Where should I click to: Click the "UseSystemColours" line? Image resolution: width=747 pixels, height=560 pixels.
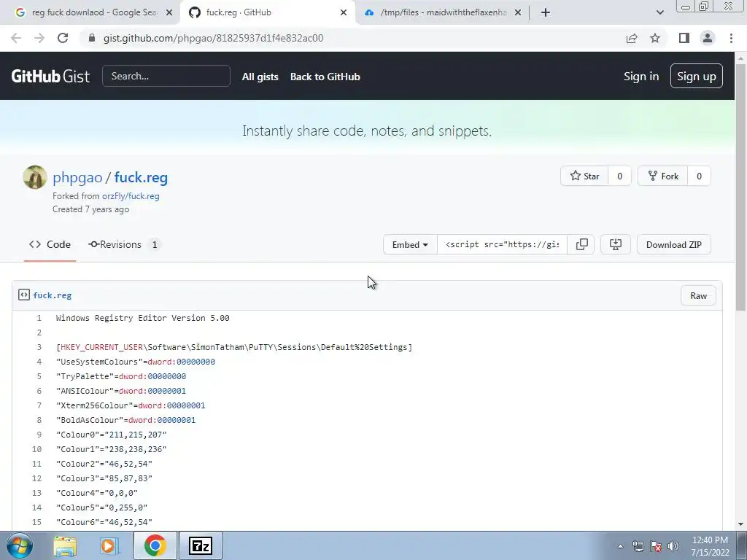click(x=135, y=362)
